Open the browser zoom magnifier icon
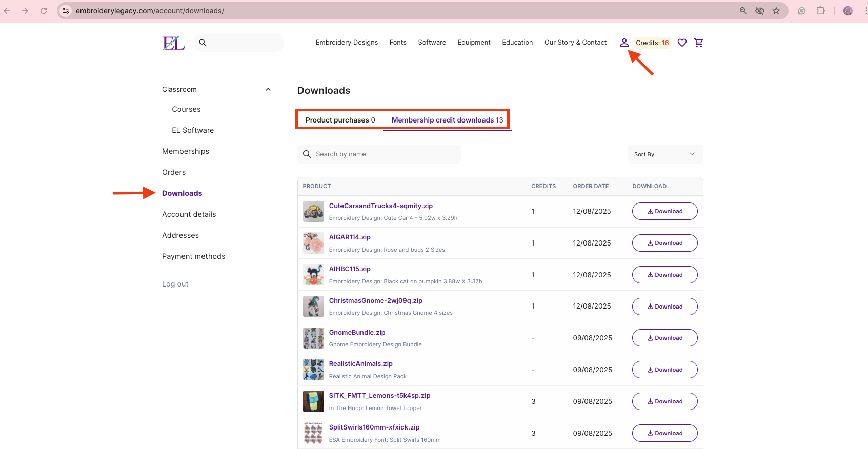 pos(743,11)
